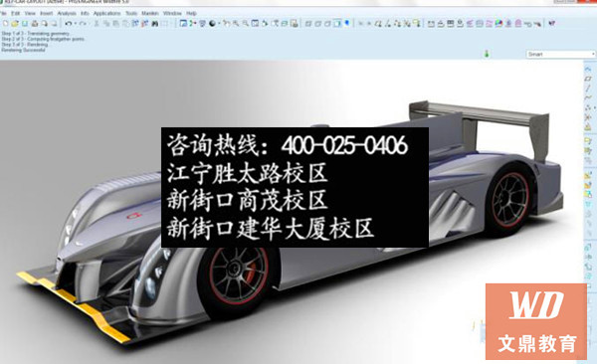
Task: Zoom in using the magnifier tool
Action: (x=236, y=24)
